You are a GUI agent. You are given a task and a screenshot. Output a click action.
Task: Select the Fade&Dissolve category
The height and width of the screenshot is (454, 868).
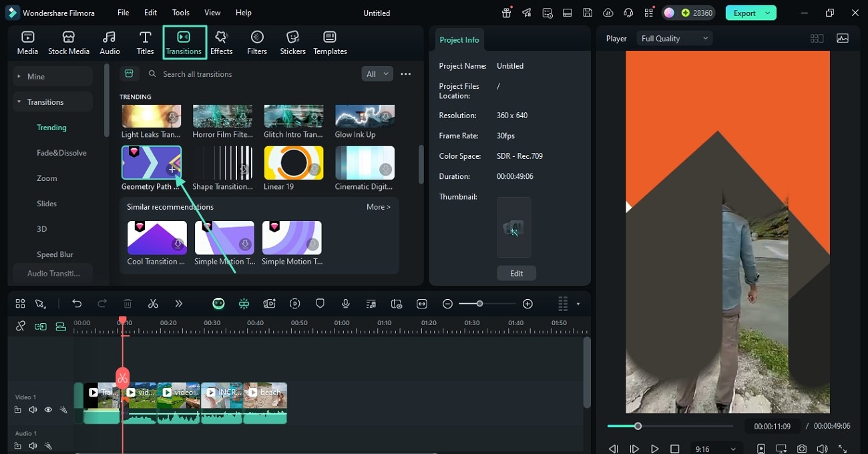61,153
